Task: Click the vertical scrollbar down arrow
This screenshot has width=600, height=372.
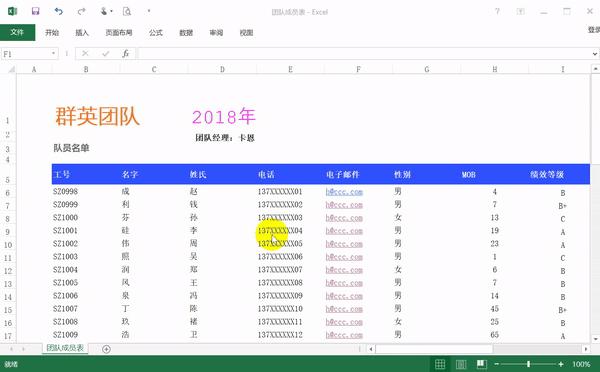Action: coord(595,339)
